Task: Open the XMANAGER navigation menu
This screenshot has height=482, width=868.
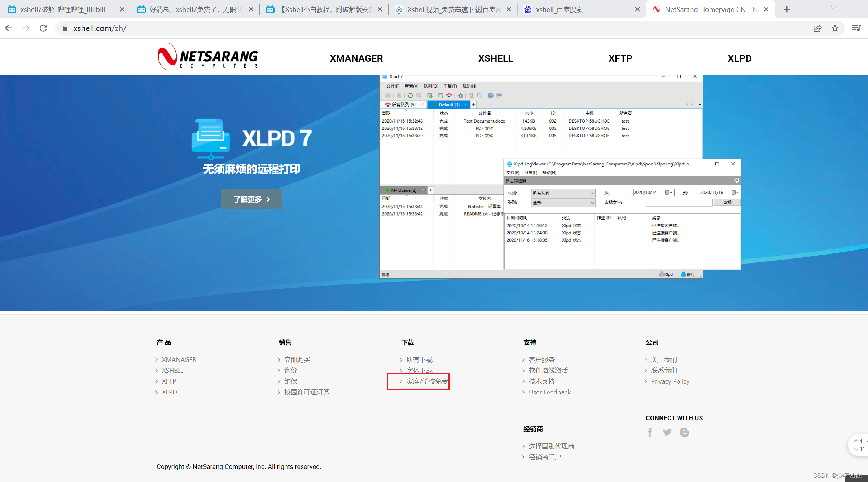Action: click(356, 58)
